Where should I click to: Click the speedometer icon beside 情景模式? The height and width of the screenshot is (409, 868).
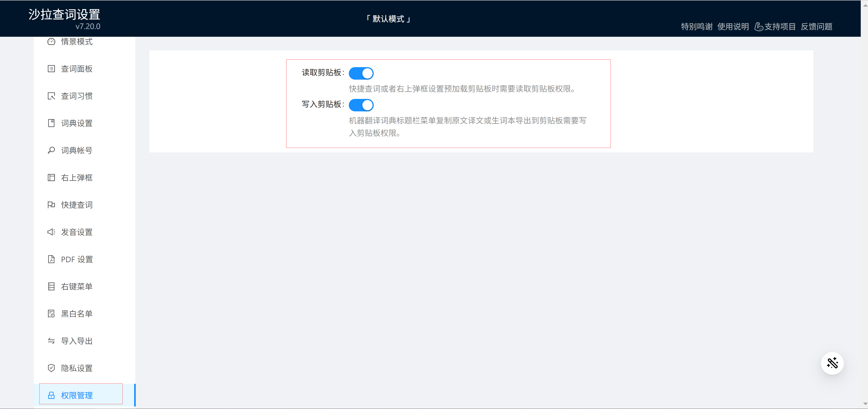tap(51, 42)
